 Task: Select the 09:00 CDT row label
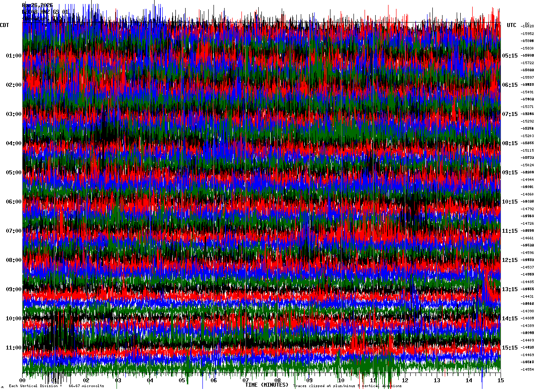click(14, 289)
